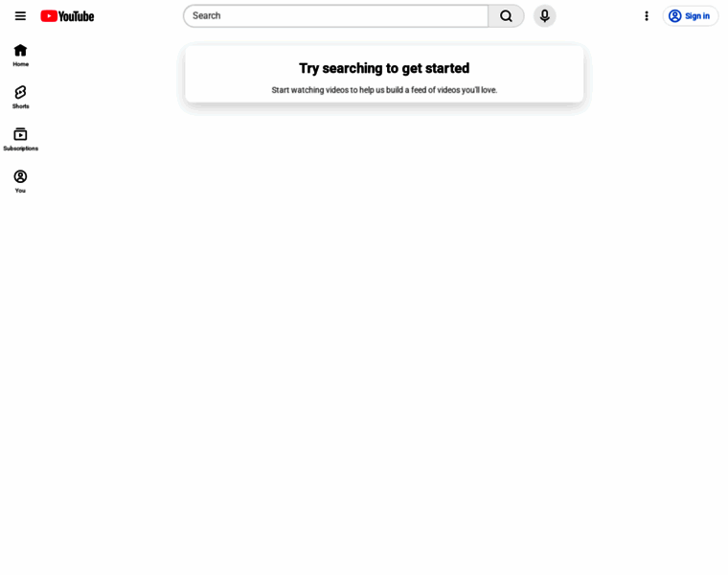This screenshot has height=575, width=728.
Task: Open the You section in sidebar
Action: click(x=20, y=181)
